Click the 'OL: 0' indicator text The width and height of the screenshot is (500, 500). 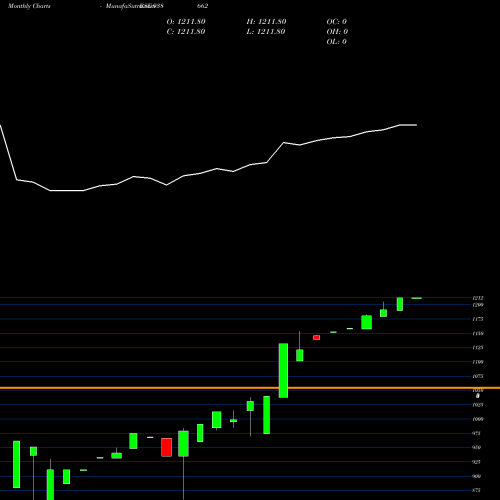pos(337,42)
